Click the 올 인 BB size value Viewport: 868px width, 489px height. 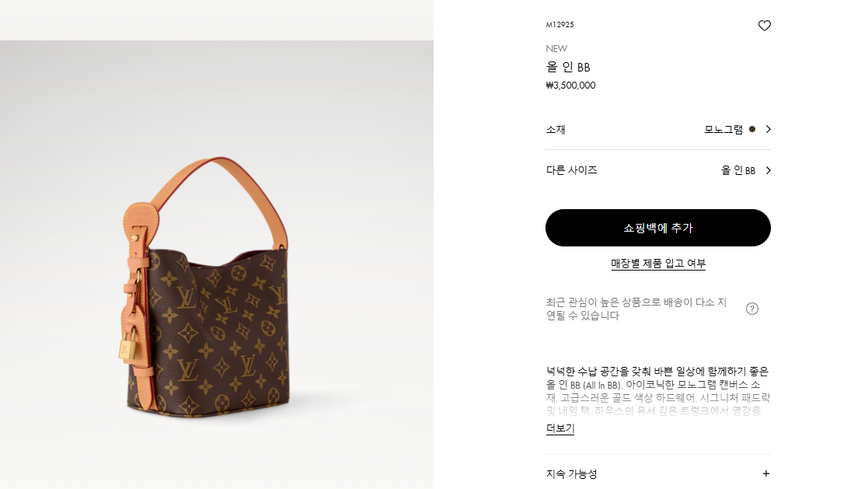click(x=738, y=170)
